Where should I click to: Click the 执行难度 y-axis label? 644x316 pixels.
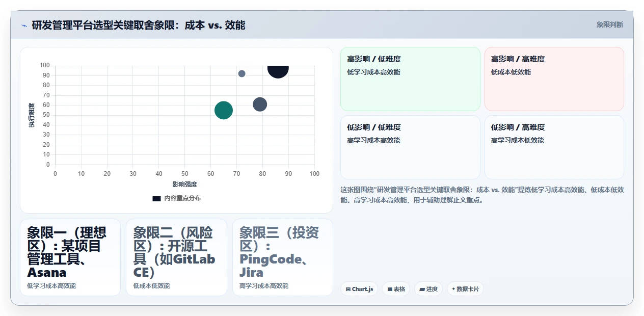pos(32,115)
